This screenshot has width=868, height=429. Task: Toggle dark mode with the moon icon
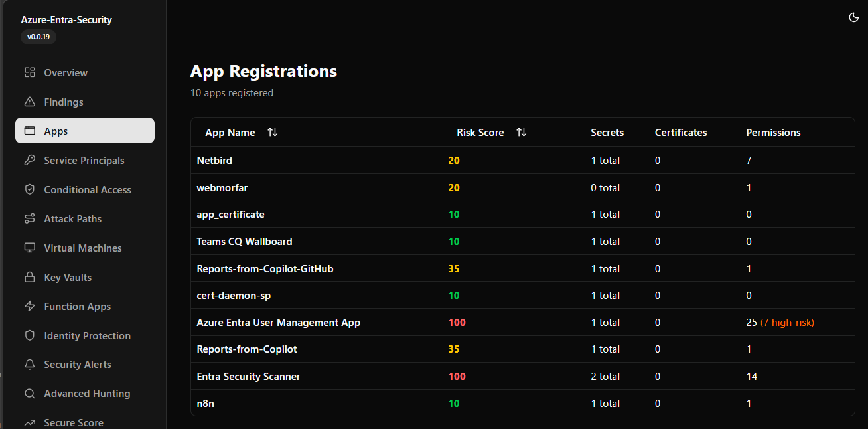coord(853,17)
